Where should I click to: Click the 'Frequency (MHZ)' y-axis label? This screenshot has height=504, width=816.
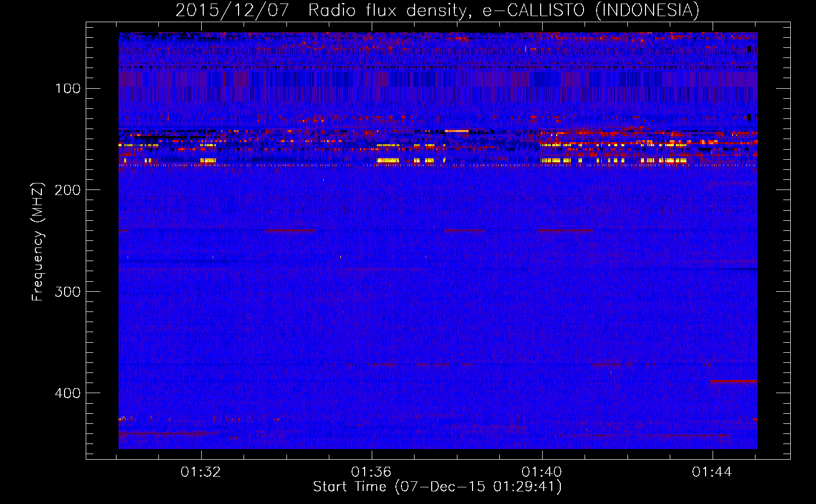38,241
